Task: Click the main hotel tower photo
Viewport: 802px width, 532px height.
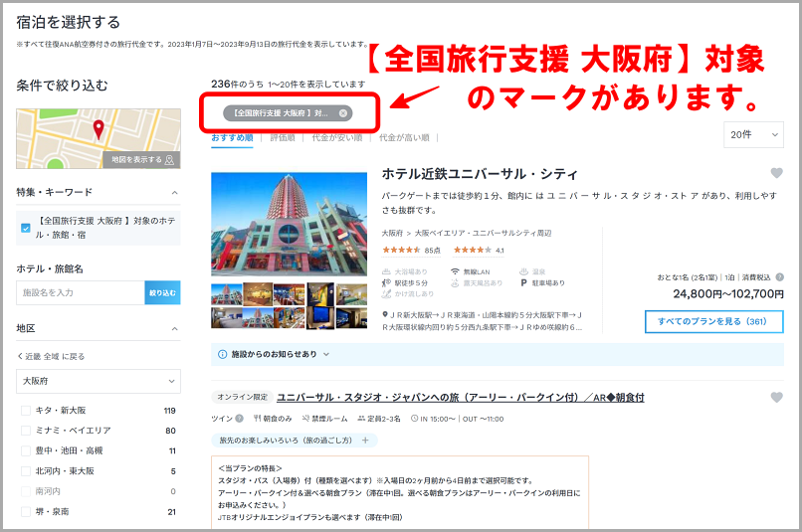Action: click(x=289, y=225)
